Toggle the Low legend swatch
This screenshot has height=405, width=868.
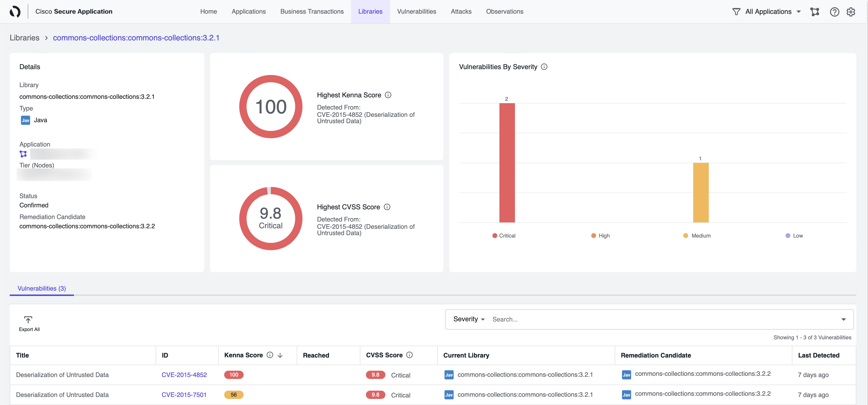click(788, 236)
